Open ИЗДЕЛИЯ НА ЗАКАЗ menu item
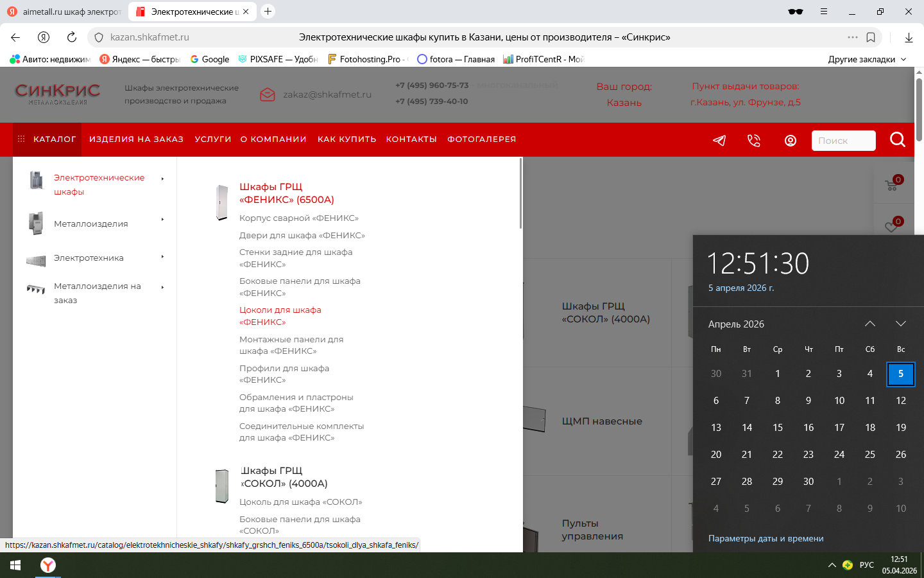Screen dimensions: 924x578 pyautogui.click(x=136, y=139)
